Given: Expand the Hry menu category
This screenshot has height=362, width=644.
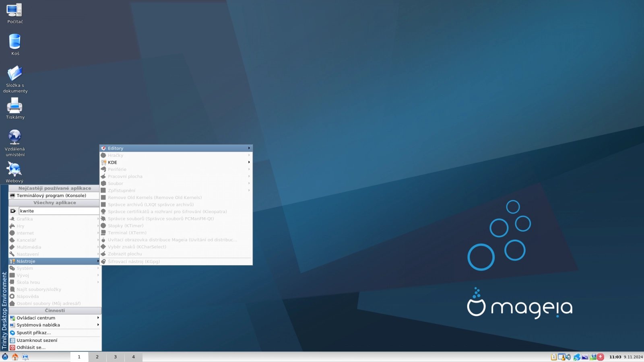Looking at the screenshot, I should pyautogui.click(x=54, y=226).
